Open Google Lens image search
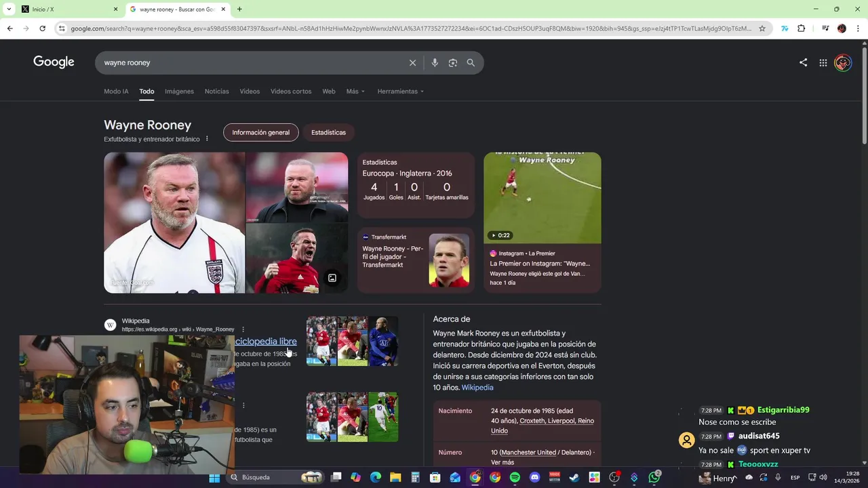The width and height of the screenshot is (868, 488). 453,62
